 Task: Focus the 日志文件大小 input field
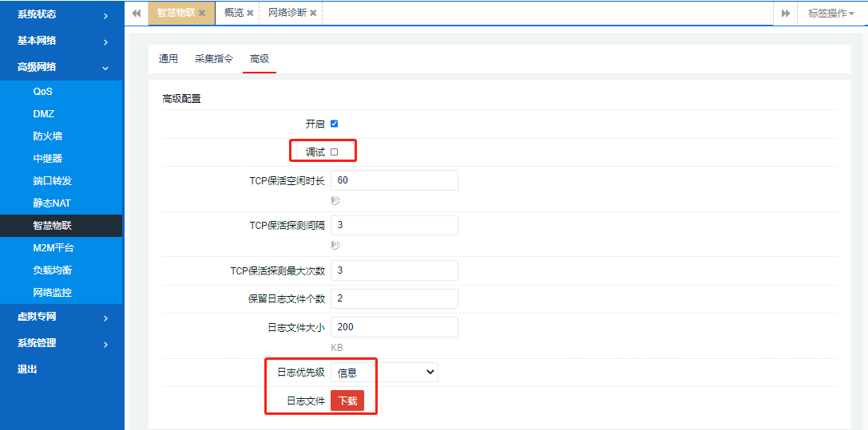(394, 327)
